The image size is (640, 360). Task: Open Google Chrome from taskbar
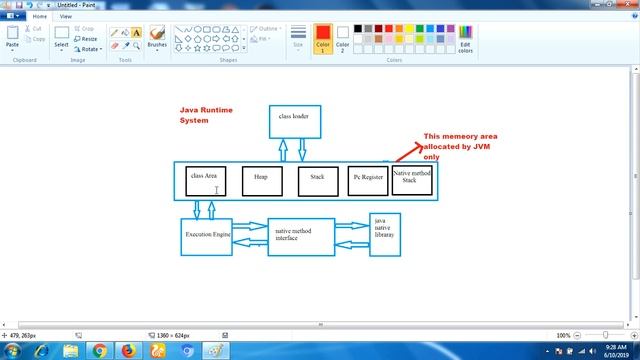click(x=99, y=351)
